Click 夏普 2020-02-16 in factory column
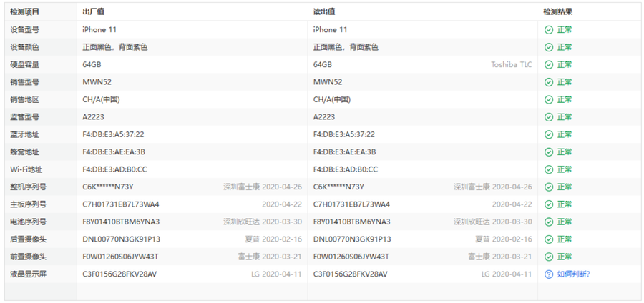Viewport: 644px width, 303px height. click(273, 239)
